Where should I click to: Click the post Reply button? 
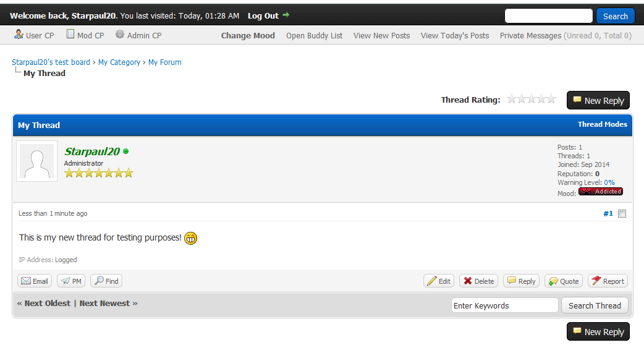pyautogui.click(x=521, y=281)
